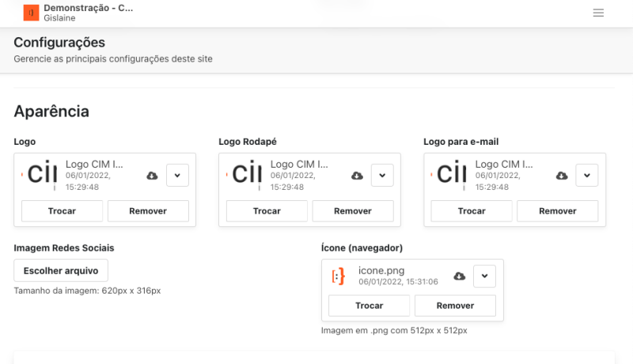
Task: Click the Logo Rodapé image thumbnail
Action: coord(246,175)
